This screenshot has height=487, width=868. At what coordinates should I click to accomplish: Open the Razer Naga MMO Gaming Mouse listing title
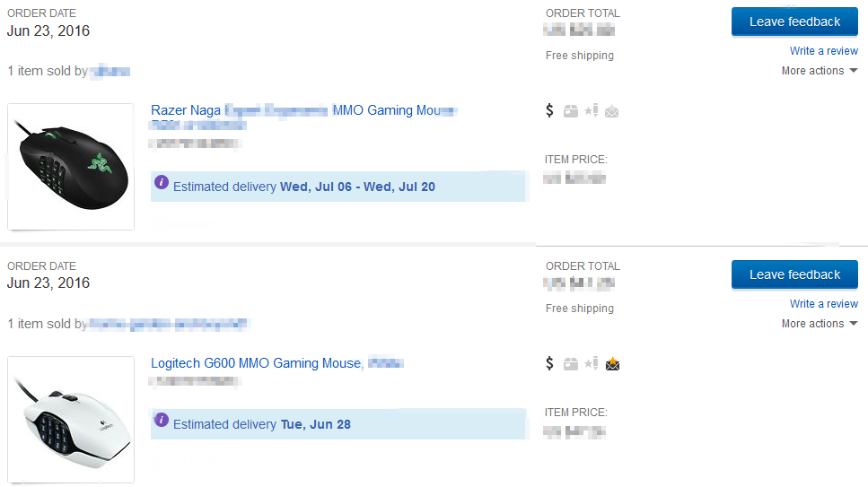pyautogui.click(x=187, y=110)
